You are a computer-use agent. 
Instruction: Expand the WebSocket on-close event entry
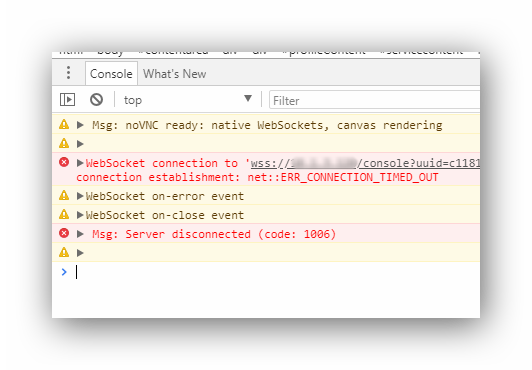[80, 215]
